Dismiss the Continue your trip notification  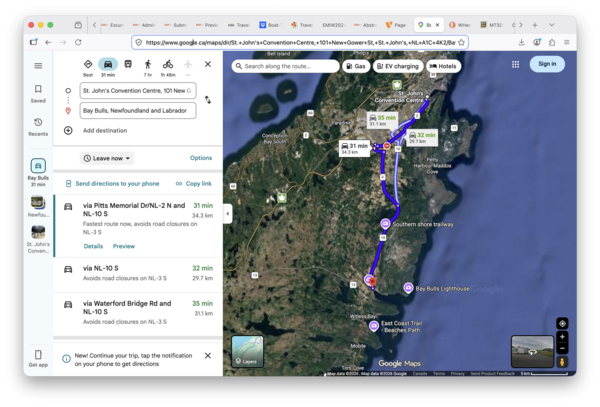pos(208,356)
